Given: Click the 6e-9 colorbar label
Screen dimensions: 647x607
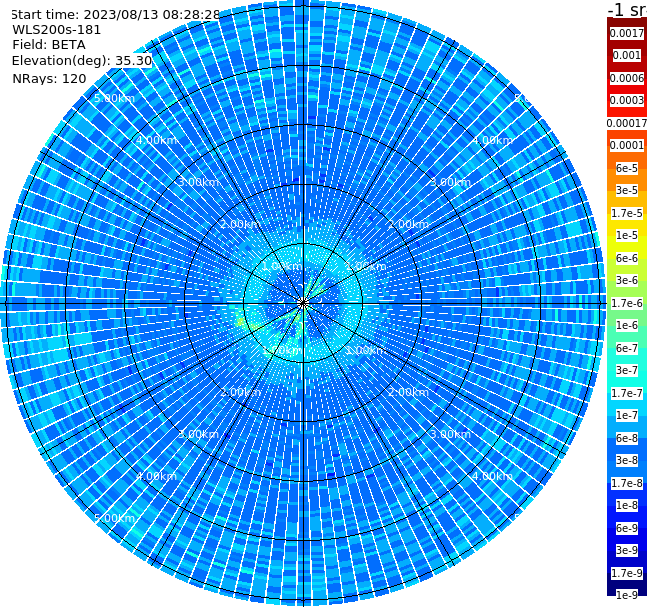Looking at the screenshot, I should point(627,528).
